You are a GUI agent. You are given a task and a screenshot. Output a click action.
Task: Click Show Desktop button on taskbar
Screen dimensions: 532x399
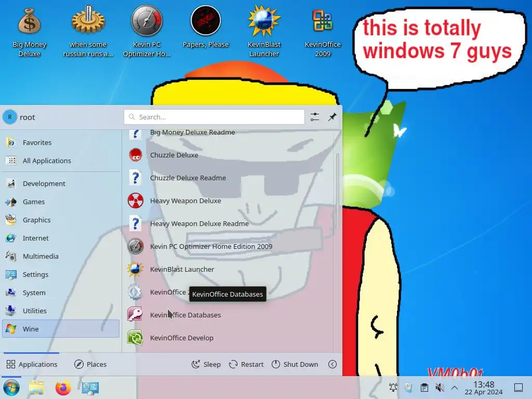(x=518, y=388)
